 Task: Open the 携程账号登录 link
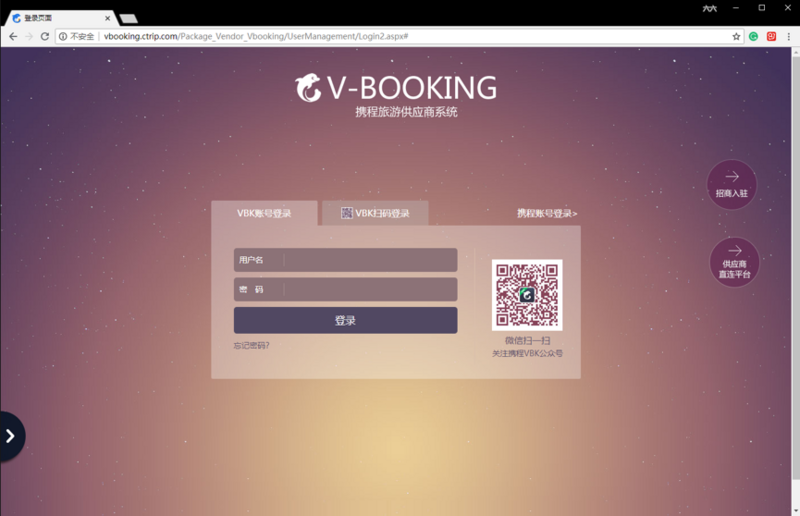click(x=547, y=213)
